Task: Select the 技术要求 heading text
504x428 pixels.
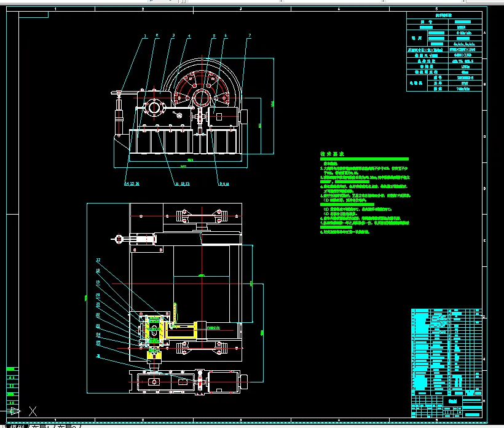Action: point(332,154)
